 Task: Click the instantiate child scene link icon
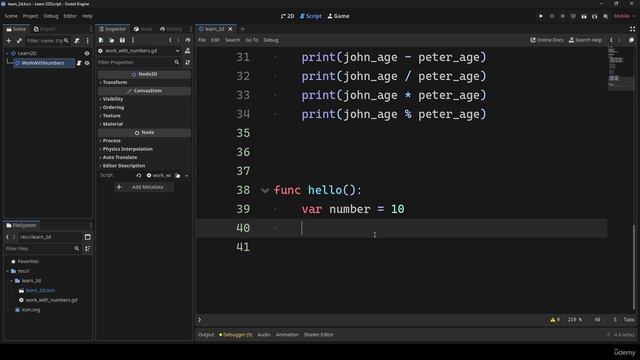(19, 40)
